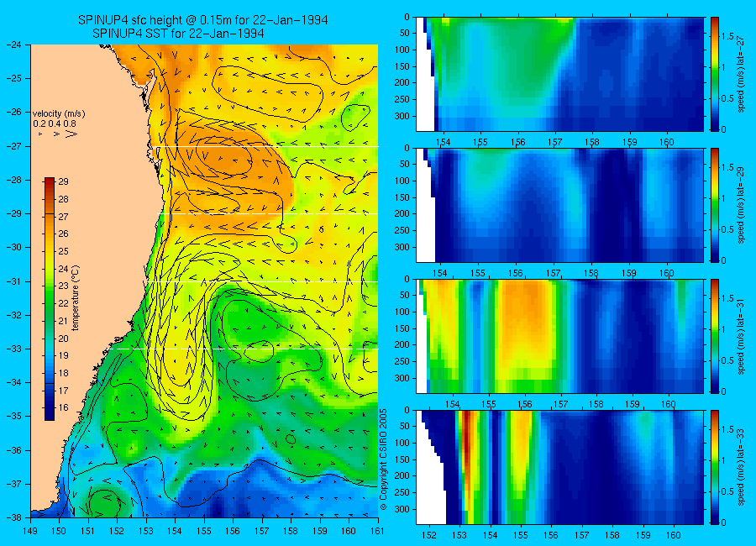Screen dimensions: 756x546
Task: Click the temperature color bar on the map
Action: [50, 299]
